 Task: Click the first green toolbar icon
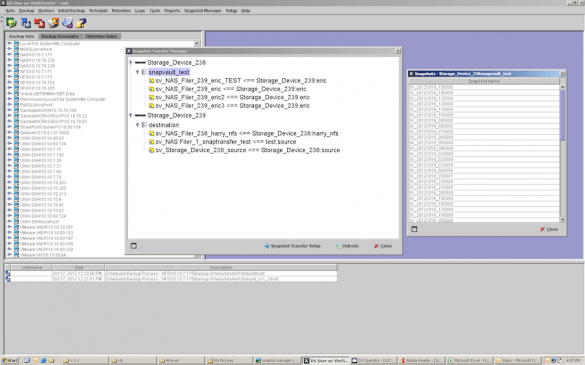pos(11,23)
